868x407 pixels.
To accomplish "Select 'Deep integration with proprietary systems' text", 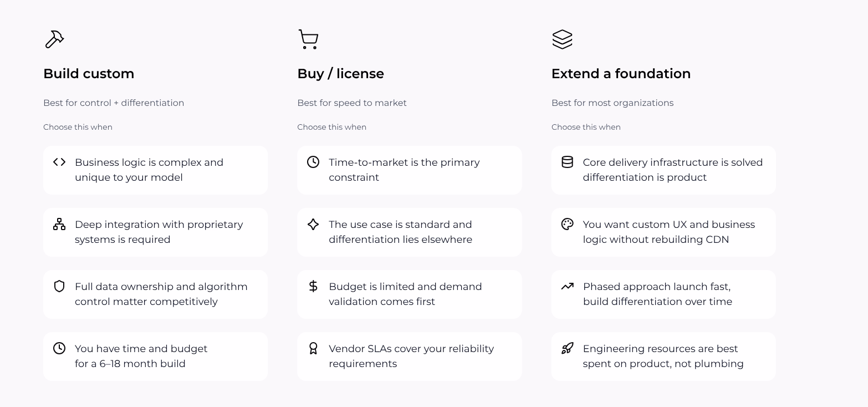I will 159,232.
